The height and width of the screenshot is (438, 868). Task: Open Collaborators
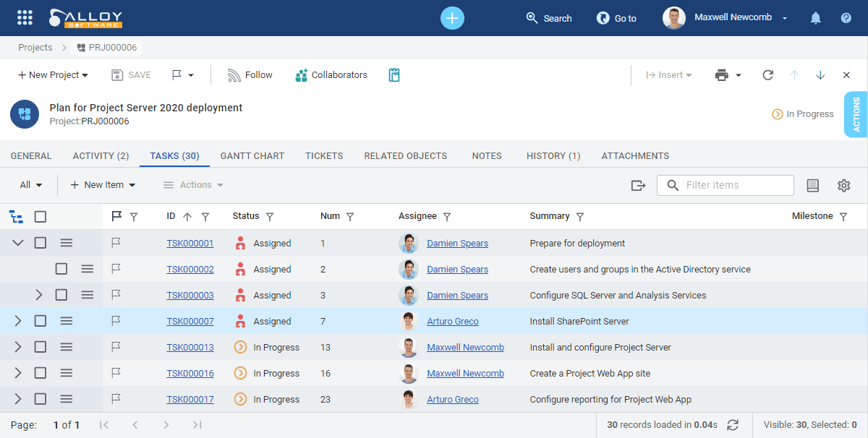click(331, 75)
